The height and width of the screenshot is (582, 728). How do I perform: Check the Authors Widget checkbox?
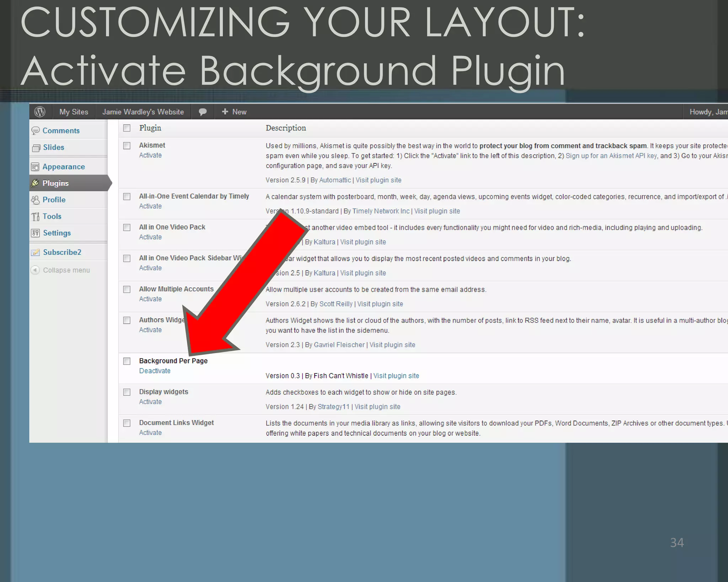click(x=127, y=320)
